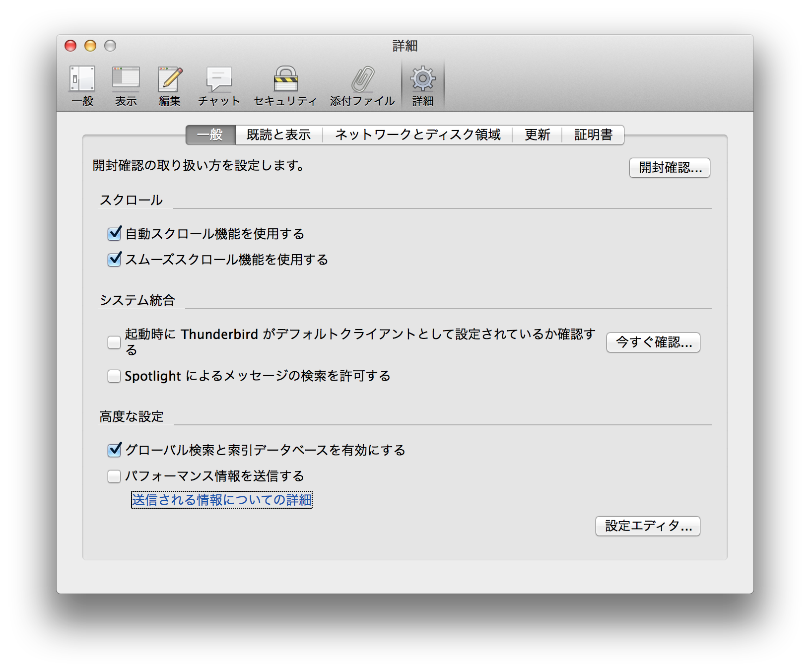Viewport: 810px width, 672px height.
Task: Switch to the 証明書 tab
Action: [593, 134]
